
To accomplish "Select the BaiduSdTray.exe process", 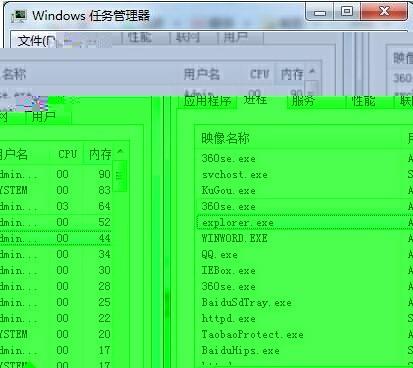I will (246, 302).
